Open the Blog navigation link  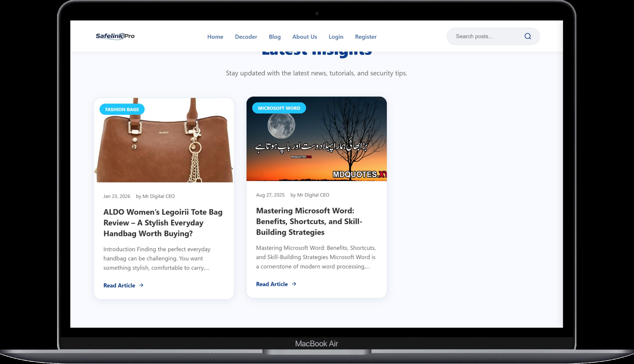point(275,37)
